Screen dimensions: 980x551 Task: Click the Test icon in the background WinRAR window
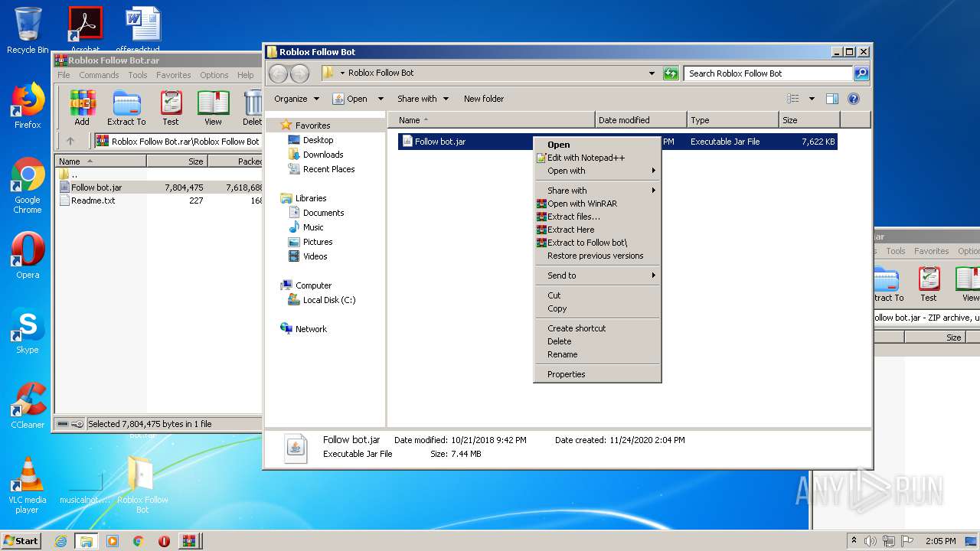[x=929, y=284]
